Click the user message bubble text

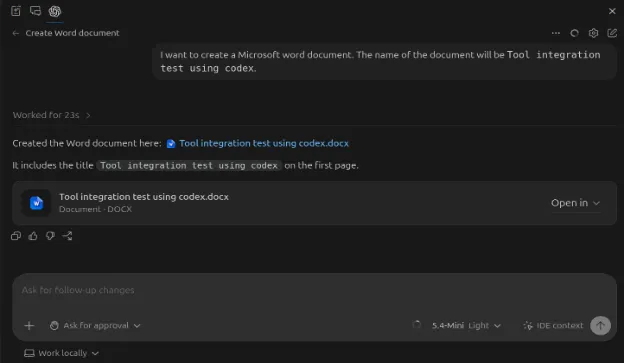(x=380, y=61)
